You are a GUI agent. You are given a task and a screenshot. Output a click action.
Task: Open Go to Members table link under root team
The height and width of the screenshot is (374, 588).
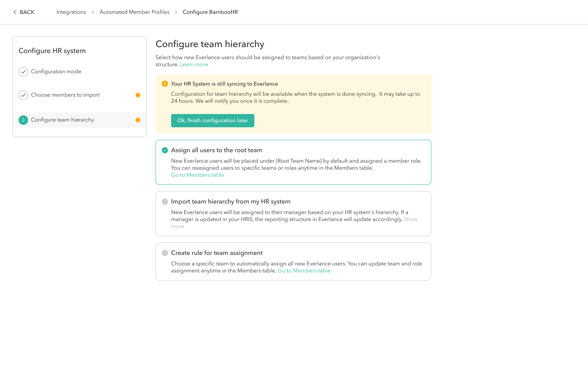(x=198, y=175)
